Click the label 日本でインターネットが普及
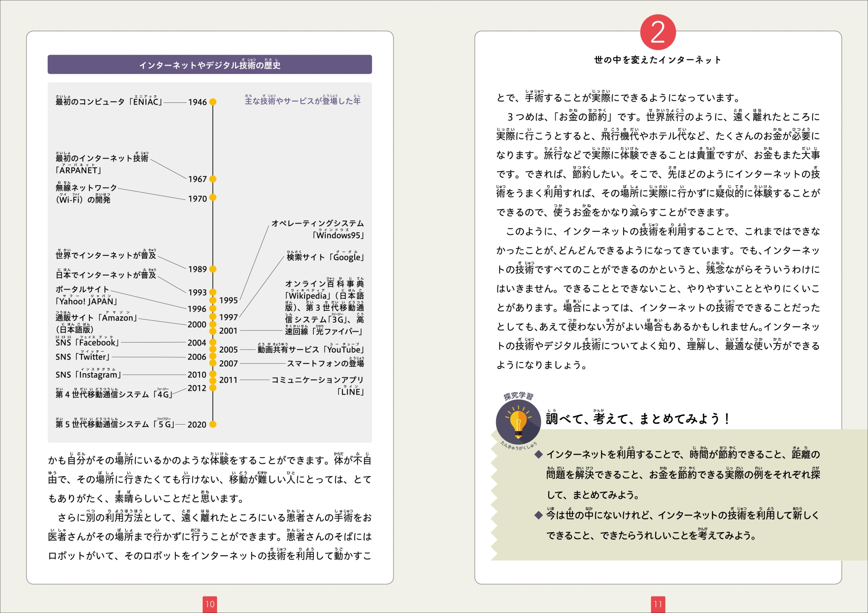The image size is (868, 613). click(105, 274)
